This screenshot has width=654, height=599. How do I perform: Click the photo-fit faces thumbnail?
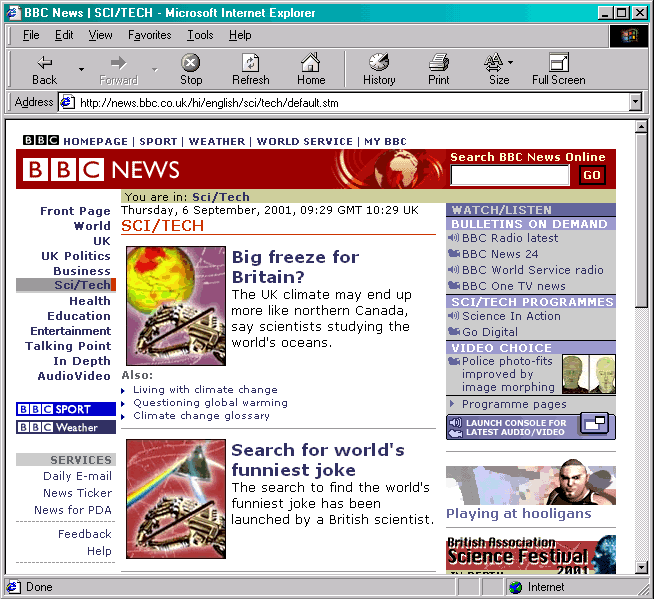(x=589, y=374)
